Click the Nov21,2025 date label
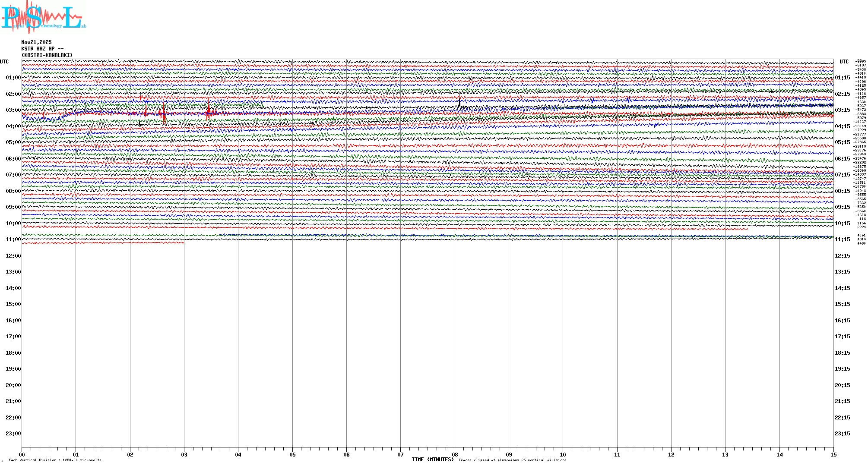This screenshot has height=466, width=868. [x=36, y=42]
